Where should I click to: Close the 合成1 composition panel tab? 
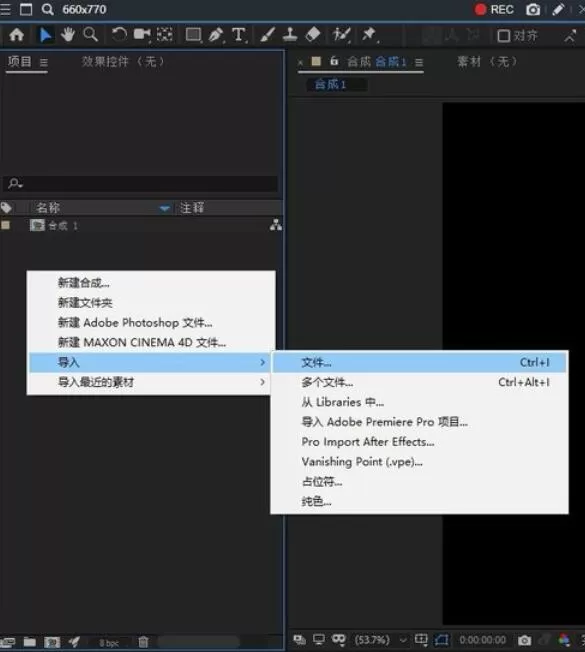tap(300, 63)
